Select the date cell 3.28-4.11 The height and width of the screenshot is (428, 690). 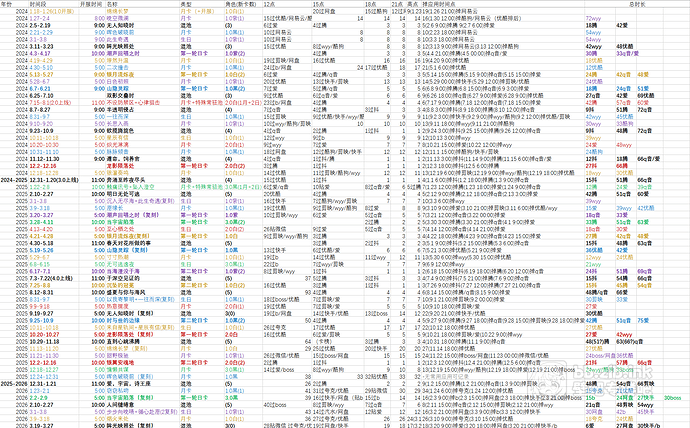click(x=41, y=222)
